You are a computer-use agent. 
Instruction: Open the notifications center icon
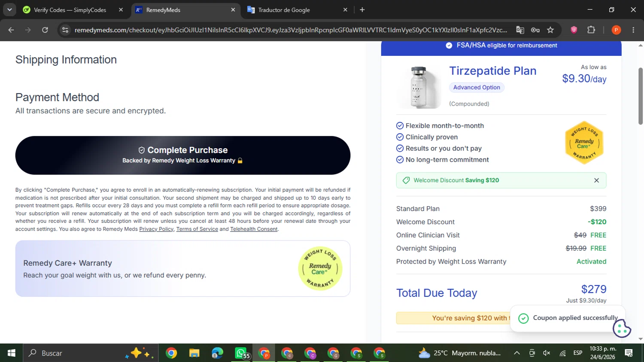629,353
